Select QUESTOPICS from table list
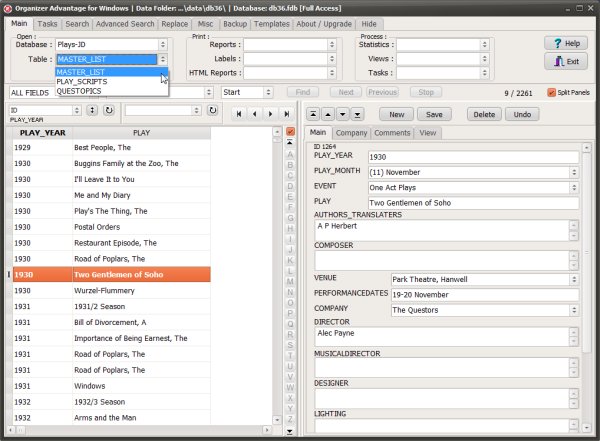Image resolution: width=600 pixels, height=441 pixels. pos(111,91)
